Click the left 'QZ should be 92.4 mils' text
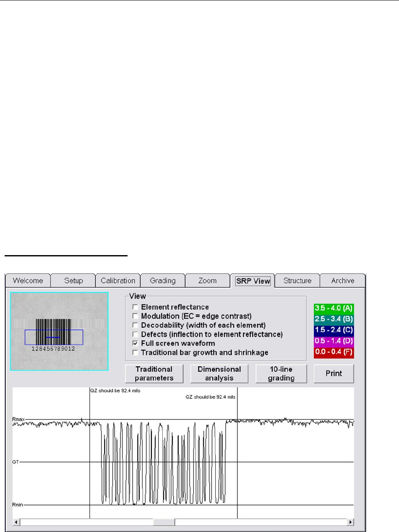399x532 pixels. coord(115,391)
